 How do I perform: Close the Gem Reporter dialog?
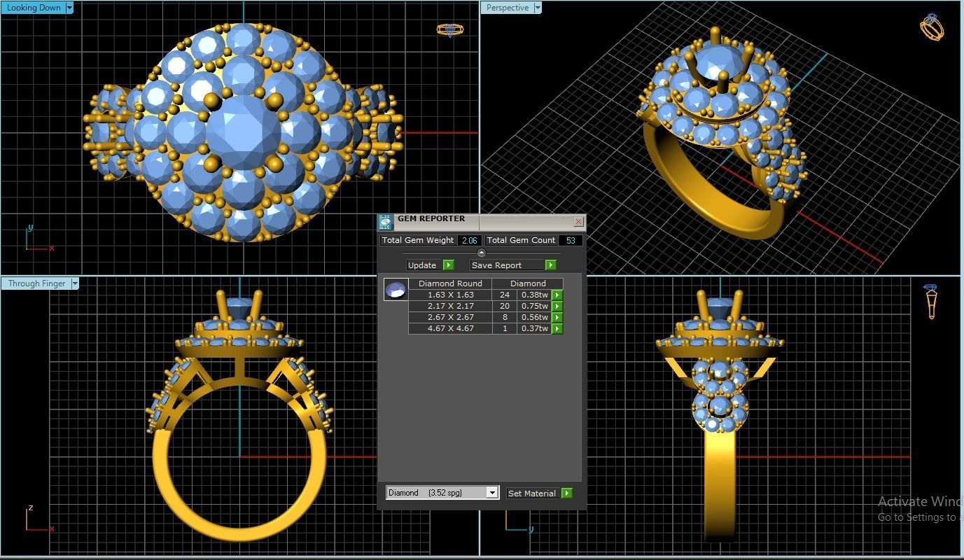coord(578,221)
